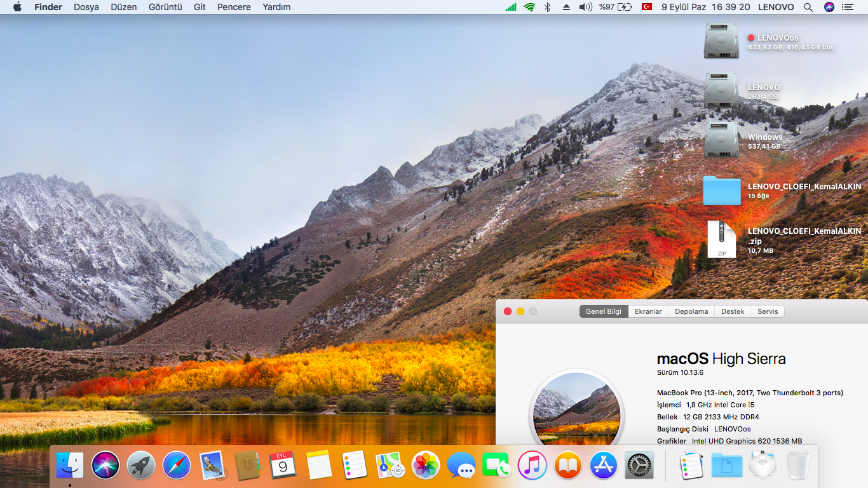Switch to the Depolama tab

[x=691, y=311]
